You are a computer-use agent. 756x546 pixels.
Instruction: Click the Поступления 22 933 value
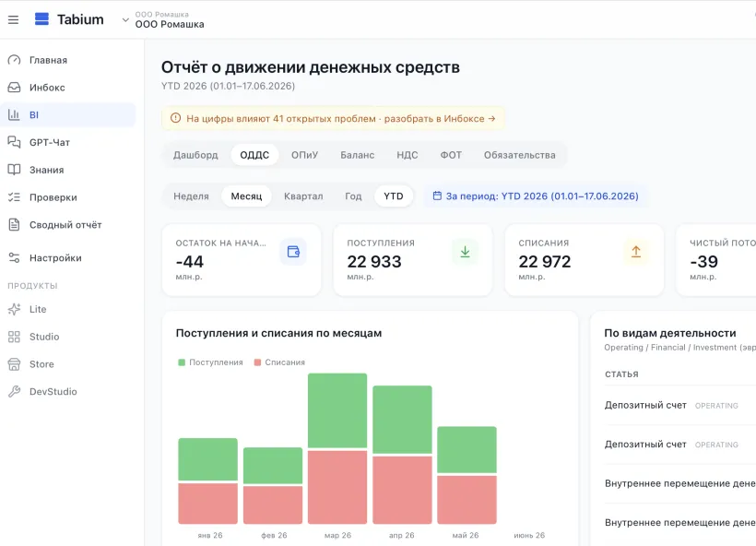[374, 261]
